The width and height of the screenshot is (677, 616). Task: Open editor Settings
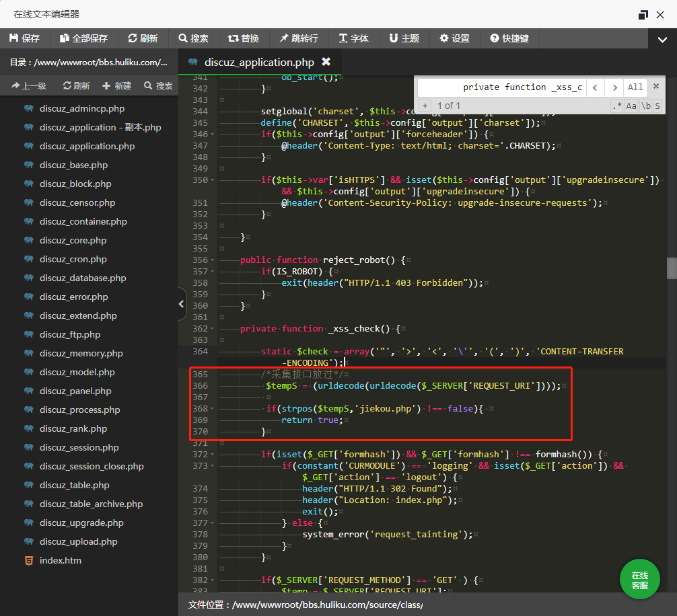[454, 38]
